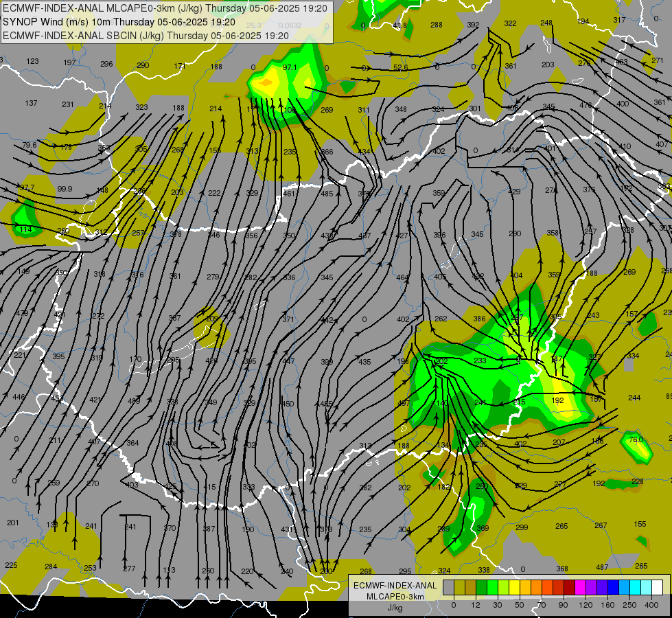
Task: Click the map value 267
Action: 601,525
